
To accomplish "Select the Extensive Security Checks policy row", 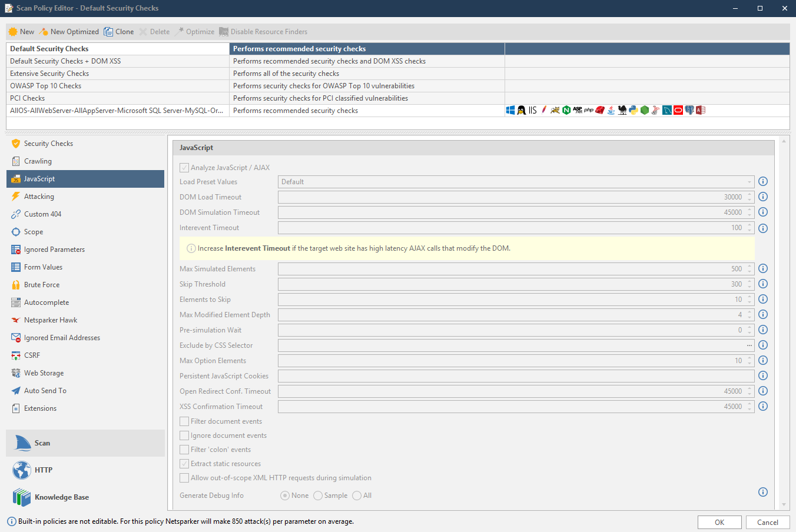I will (397, 74).
